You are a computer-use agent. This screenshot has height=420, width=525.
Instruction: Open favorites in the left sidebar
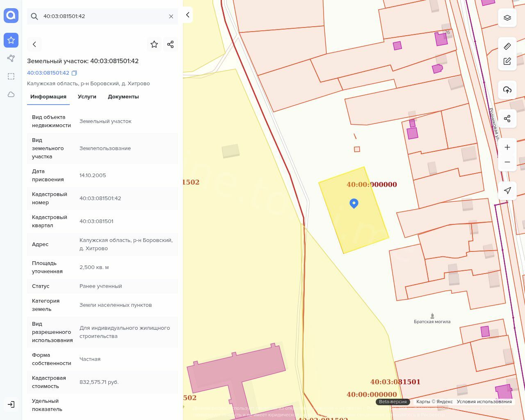pos(11,40)
